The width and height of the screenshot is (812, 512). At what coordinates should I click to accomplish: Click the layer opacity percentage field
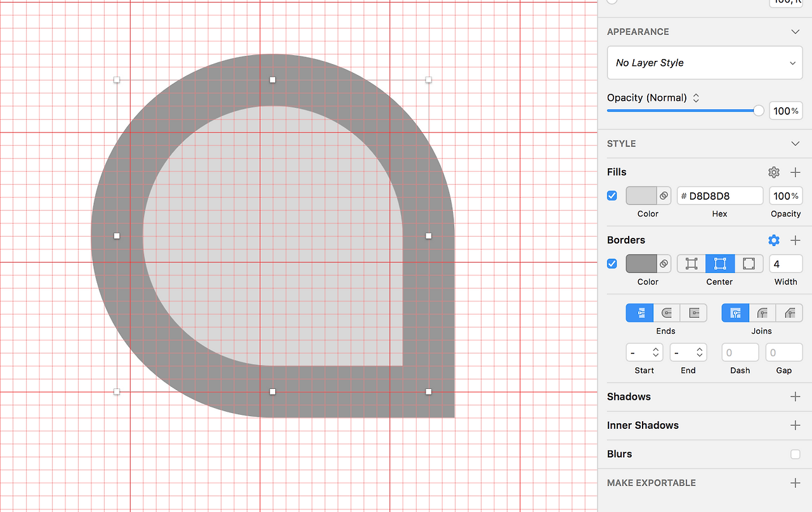(x=786, y=111)
